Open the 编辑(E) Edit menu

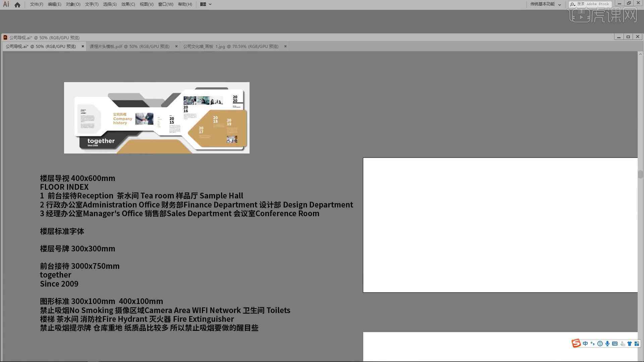coord(53,4)
